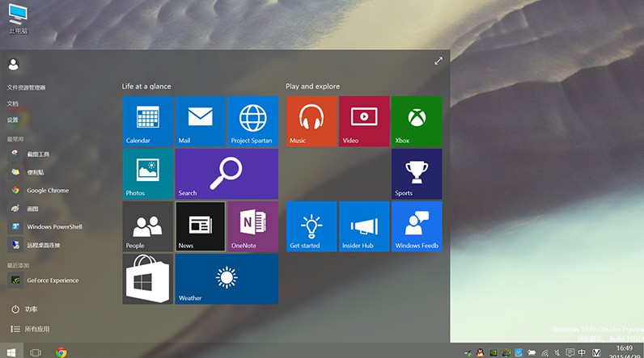Image resolution: width=644 pixels, height=358 pixels.
Task: Open the Calendar tile
Action: 147,121
